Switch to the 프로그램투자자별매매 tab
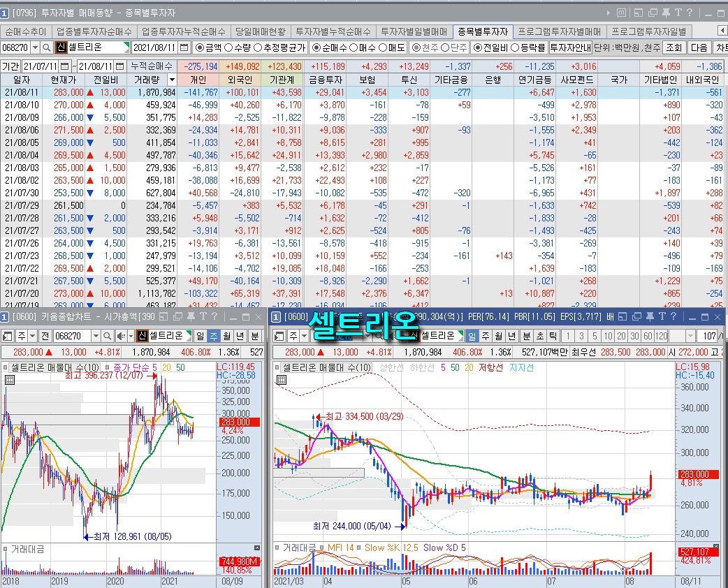728x588 pixels. click(559, 31)
